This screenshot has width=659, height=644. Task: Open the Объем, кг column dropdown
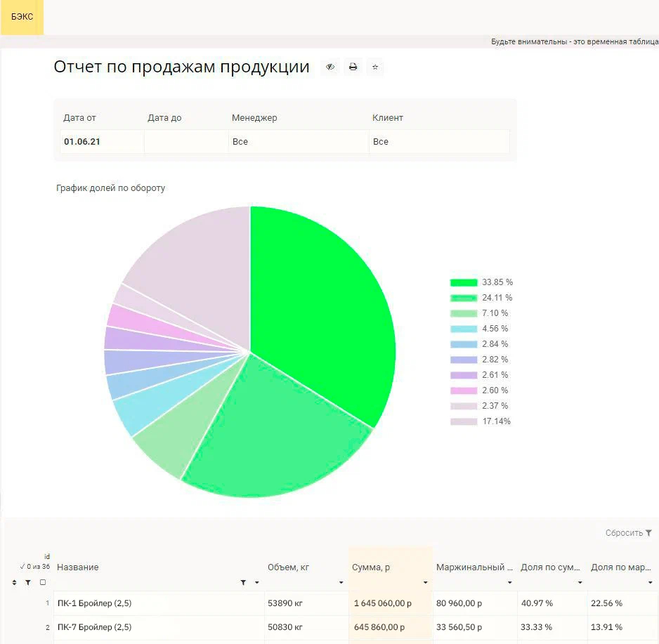(341, 583)
